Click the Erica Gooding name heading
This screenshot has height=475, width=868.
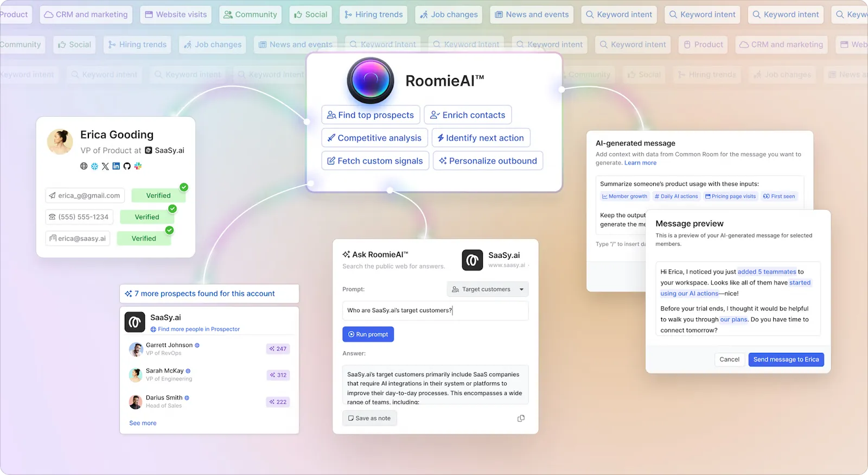pos(117,135)
